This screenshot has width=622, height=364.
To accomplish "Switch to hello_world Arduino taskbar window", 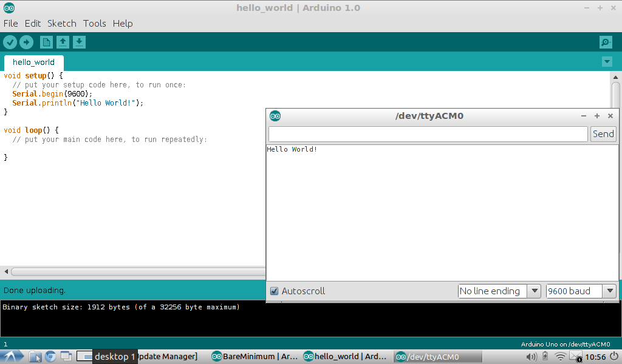I will point(345,357).
